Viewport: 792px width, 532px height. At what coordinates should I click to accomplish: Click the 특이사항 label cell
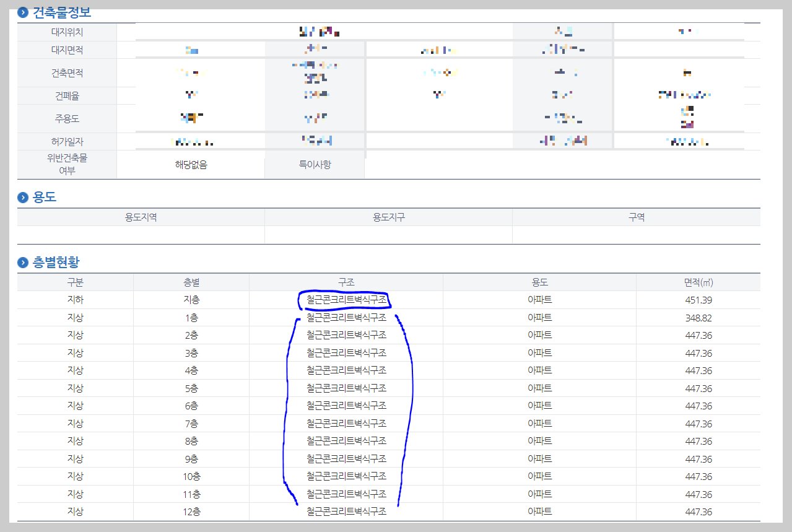pyautogui.click(x=315, y=165)
